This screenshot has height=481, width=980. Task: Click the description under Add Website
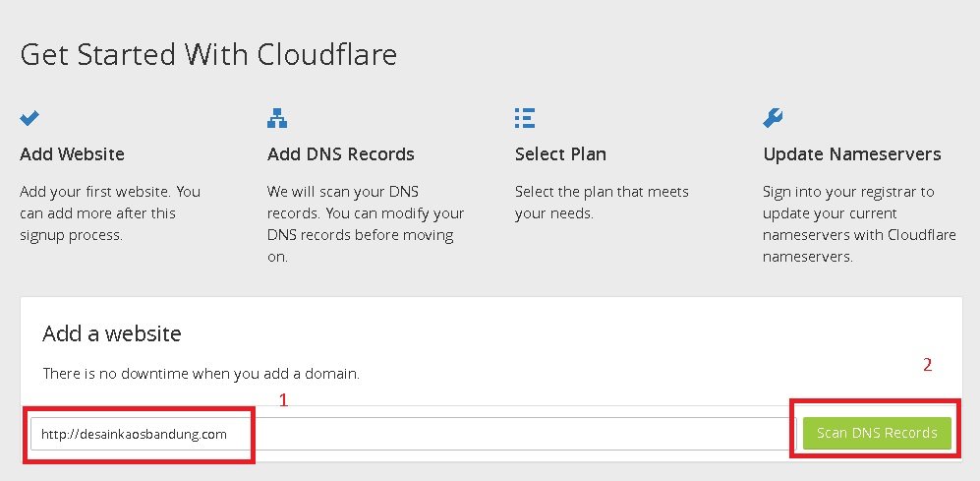tap(109, 213)
